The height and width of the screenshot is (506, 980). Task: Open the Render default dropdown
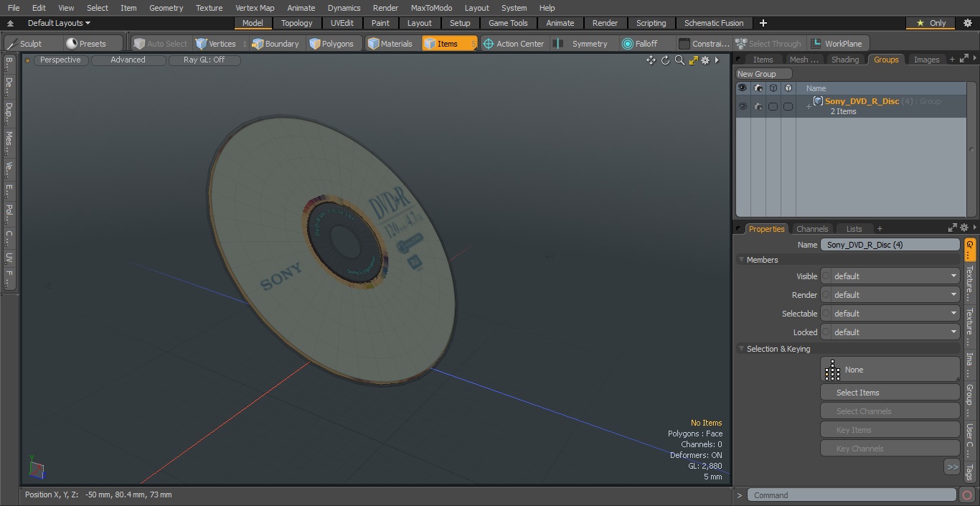(890, 295)
